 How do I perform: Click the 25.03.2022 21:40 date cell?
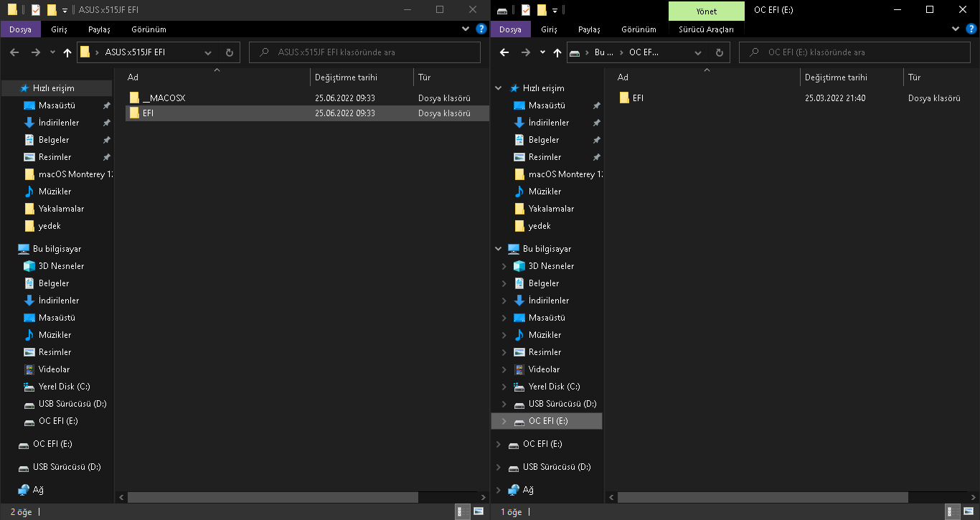click(835, 98)
